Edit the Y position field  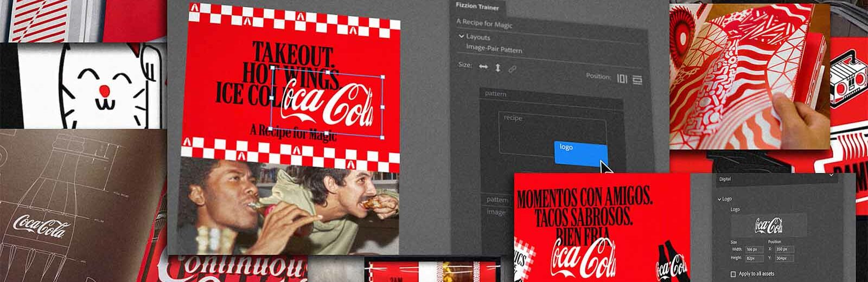(784, 259)
